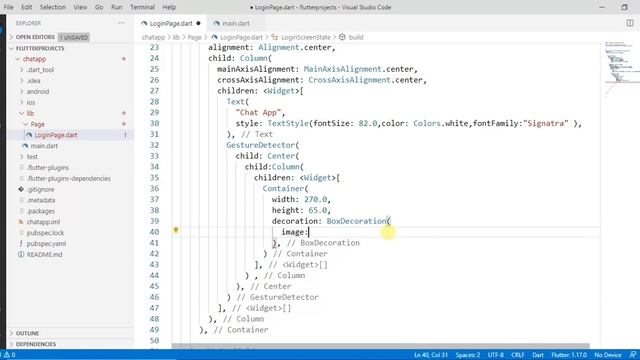640x360 pixels.
Task: Click the lightbulb quick fix icon
Action: [x=176, y=231]
